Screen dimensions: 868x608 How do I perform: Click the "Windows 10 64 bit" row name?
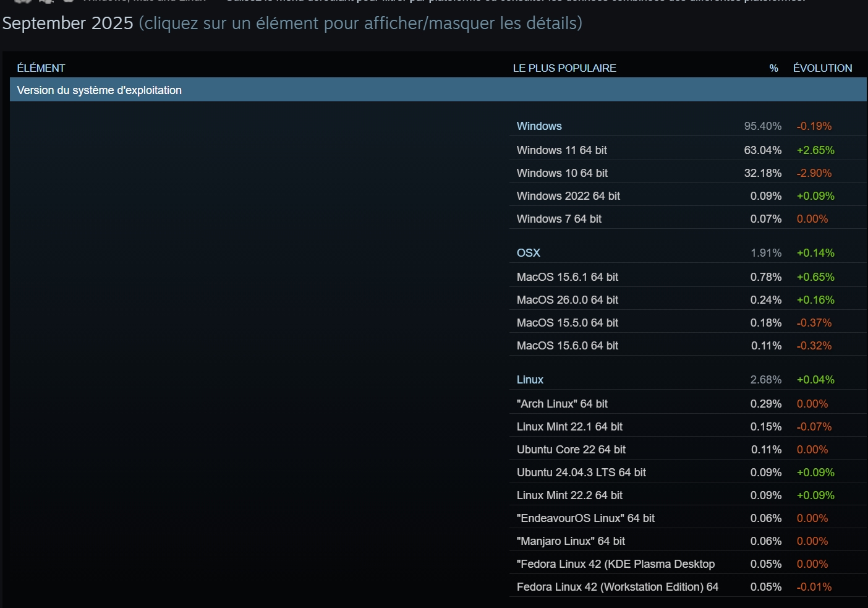[562, 173]
